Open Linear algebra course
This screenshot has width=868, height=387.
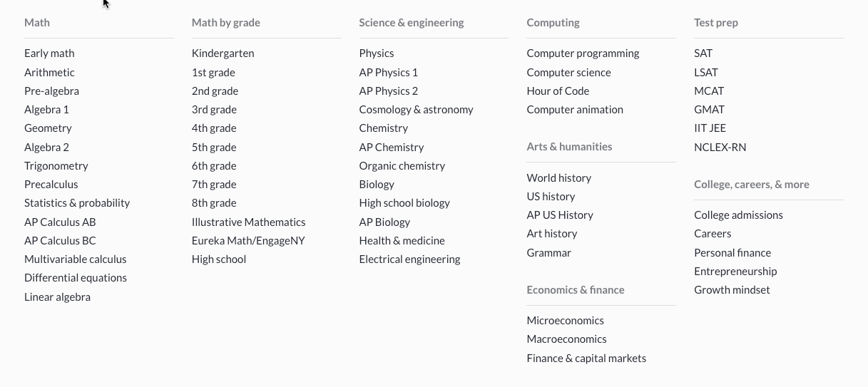(x=57, y=297)
